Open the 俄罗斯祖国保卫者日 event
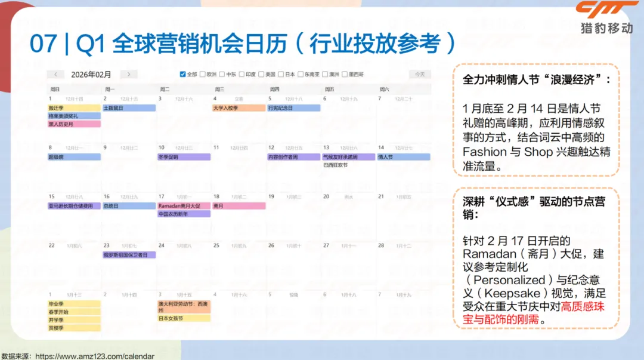This screenshot has height=360, width=644. (129, 255)
